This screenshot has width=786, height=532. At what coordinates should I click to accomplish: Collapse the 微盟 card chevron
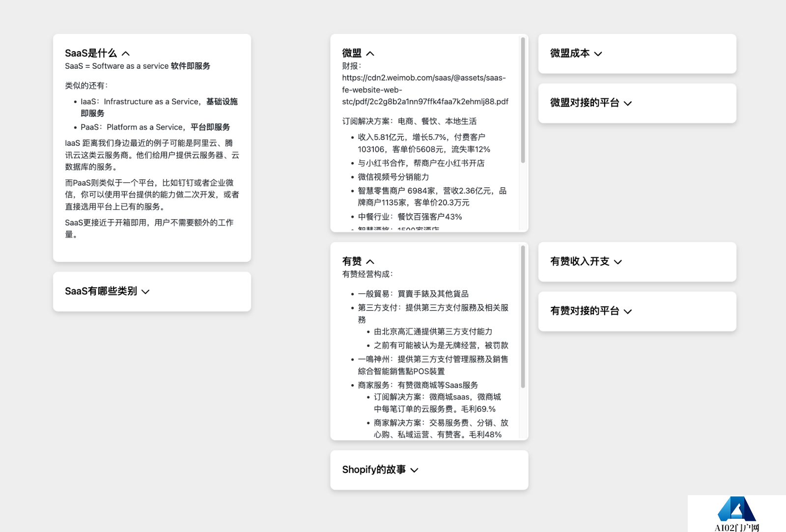coord(370,54)
